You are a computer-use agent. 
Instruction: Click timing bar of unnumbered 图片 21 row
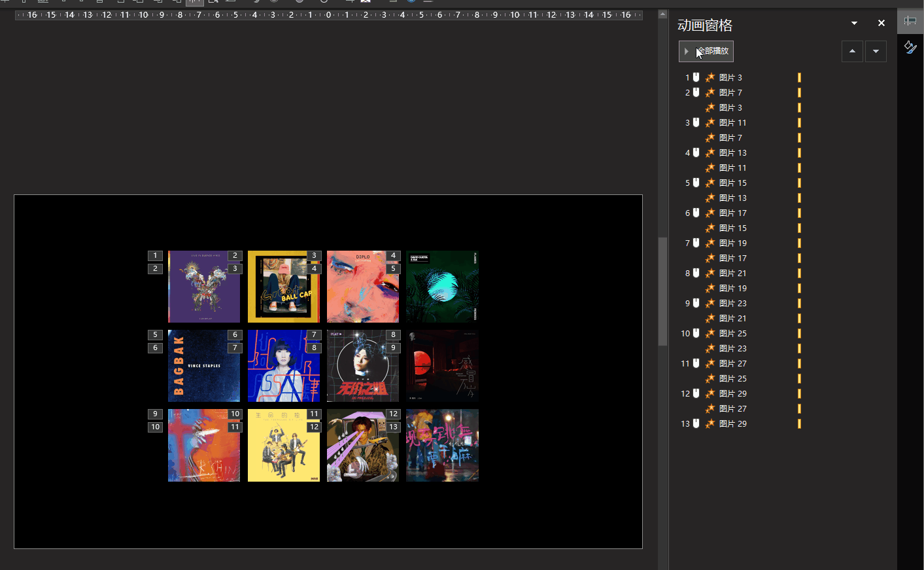pyautogui.click(x=799, y=318)
